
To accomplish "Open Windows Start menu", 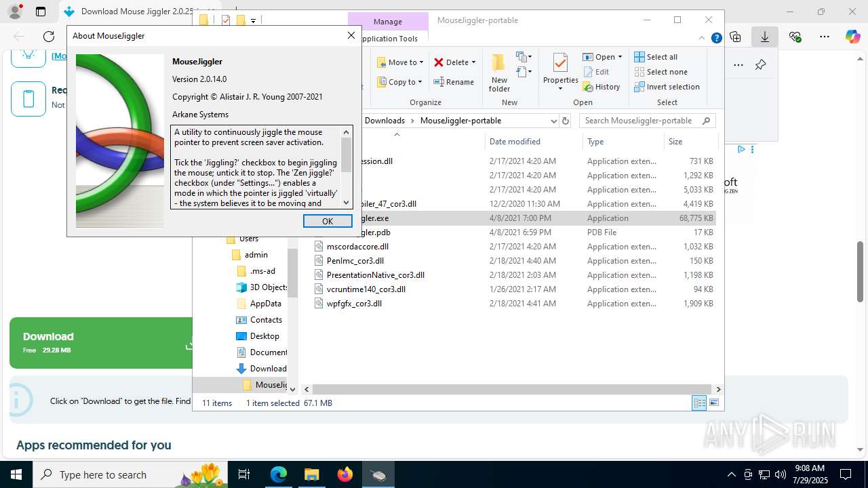I will [x=16, y=474].
